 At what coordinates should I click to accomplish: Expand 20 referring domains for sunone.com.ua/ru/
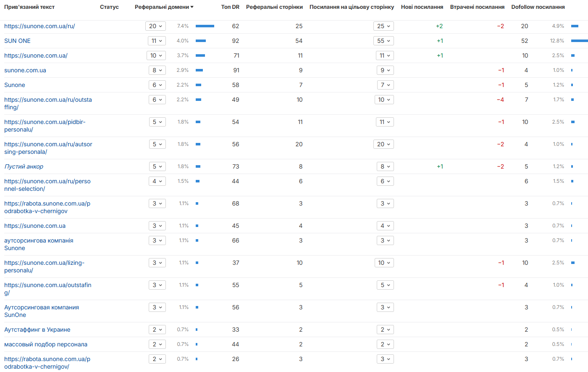tap(156, 26)
